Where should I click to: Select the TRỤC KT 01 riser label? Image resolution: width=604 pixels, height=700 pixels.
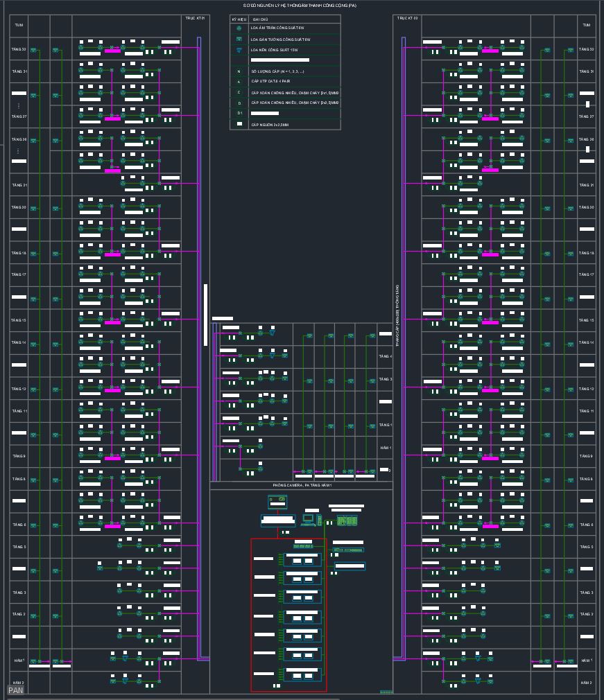(195, 18)
